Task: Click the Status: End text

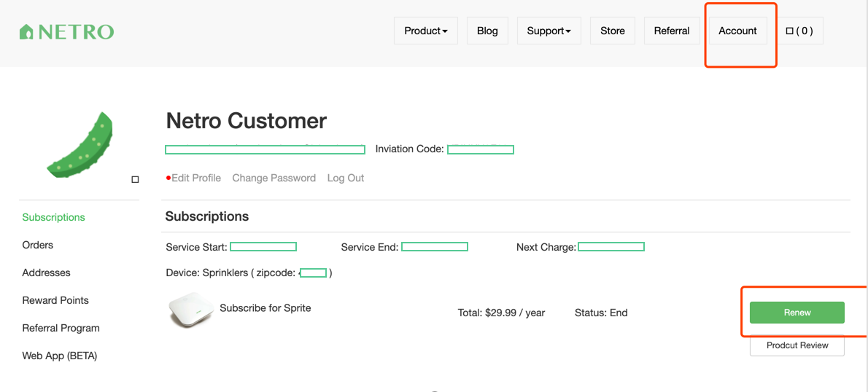Action: coord(601,313)
